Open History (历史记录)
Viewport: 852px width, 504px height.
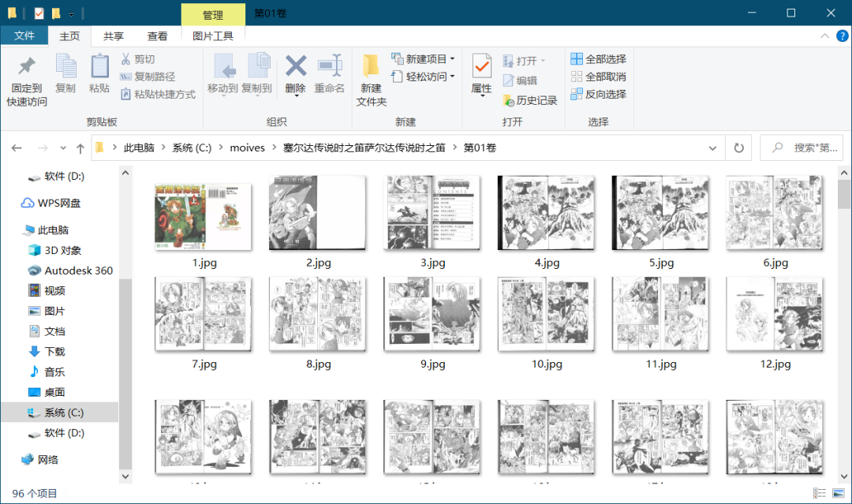pos(530,100)
